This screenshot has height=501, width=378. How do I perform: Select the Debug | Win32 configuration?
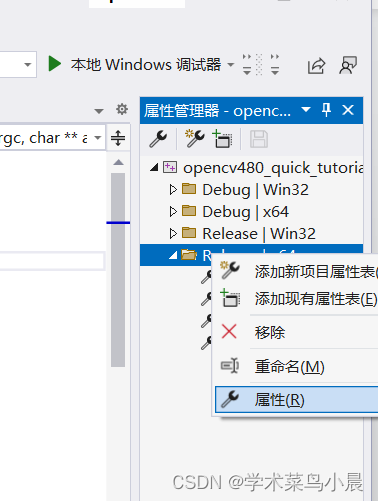(x=255, y=190)
